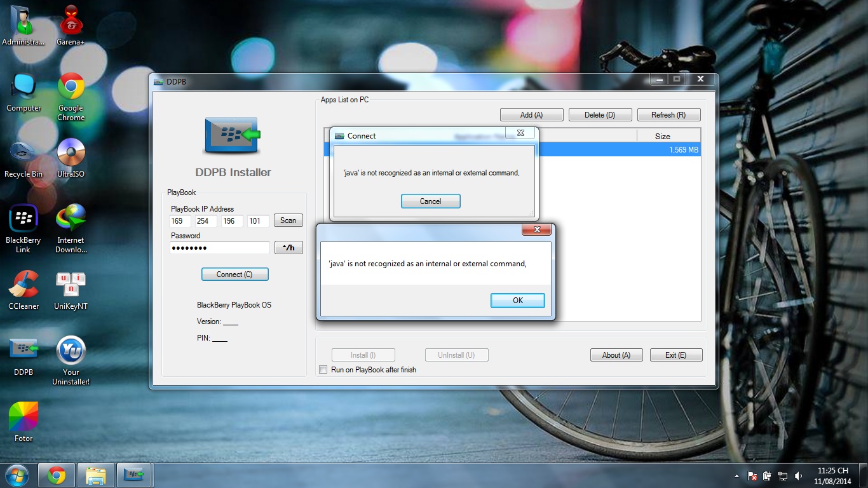Viewport: 868px width, 488px height.
Task: Open the power battery tray icon
Action: [x=768, y=476]
